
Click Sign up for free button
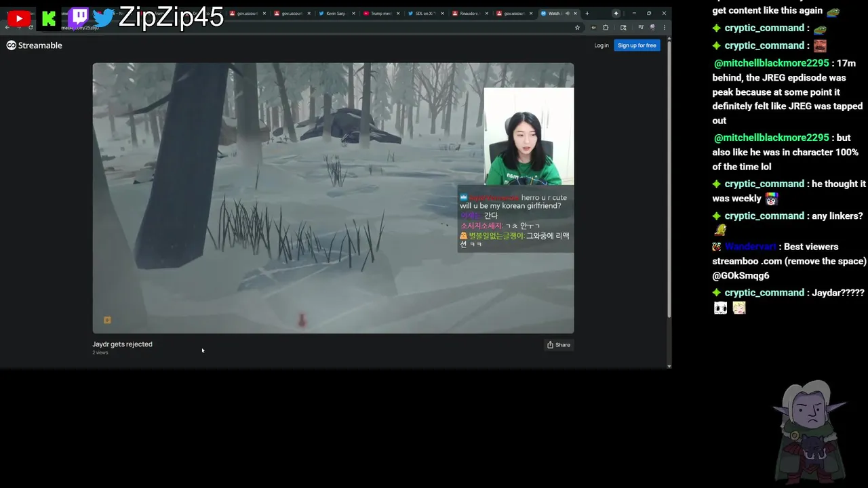pyautogui.click(x=637, y=45)
